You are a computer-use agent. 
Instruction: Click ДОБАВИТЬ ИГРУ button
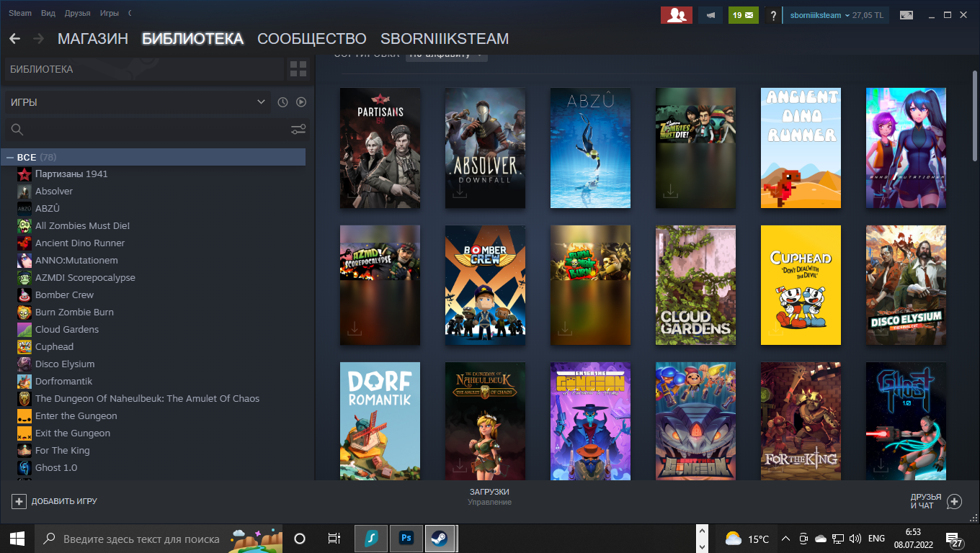tap(55, 501)
